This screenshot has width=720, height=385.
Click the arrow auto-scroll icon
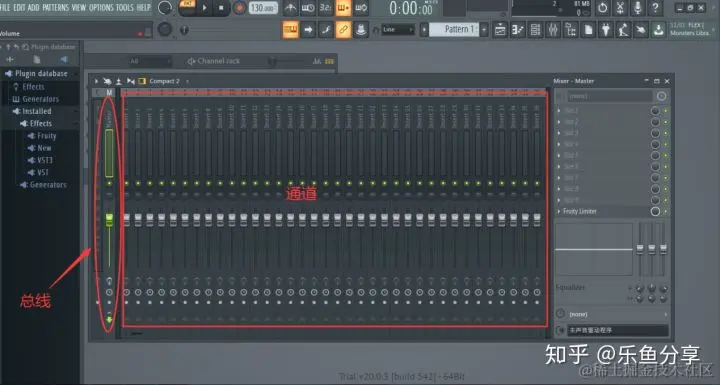point(308,30)
